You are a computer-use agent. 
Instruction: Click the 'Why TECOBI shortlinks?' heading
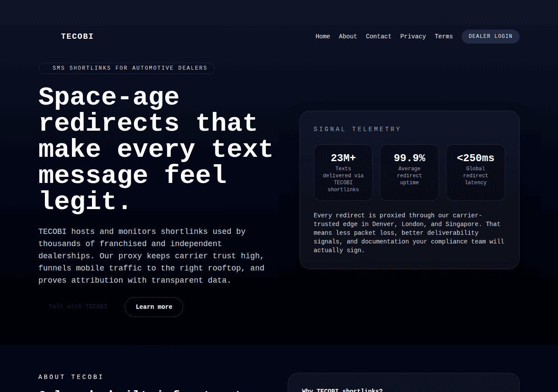click(342, 390)
